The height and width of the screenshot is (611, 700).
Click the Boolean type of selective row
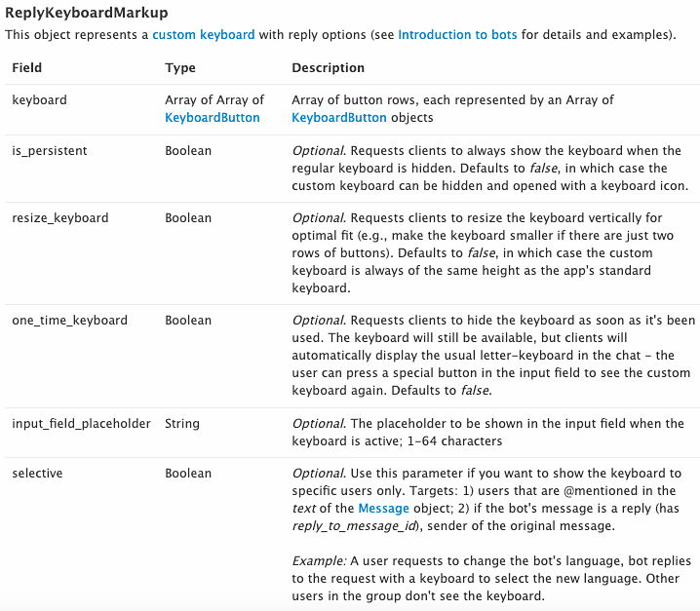[x=188, y=474]
